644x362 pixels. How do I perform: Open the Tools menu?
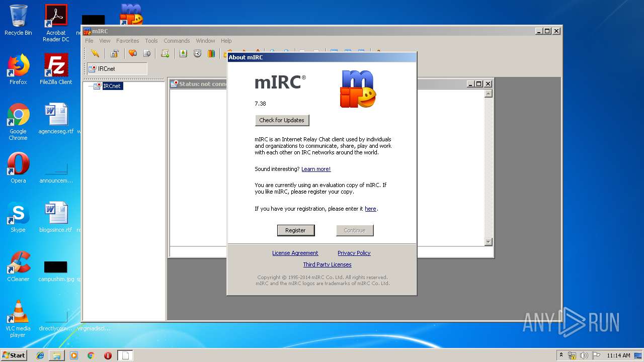point(151,41)
